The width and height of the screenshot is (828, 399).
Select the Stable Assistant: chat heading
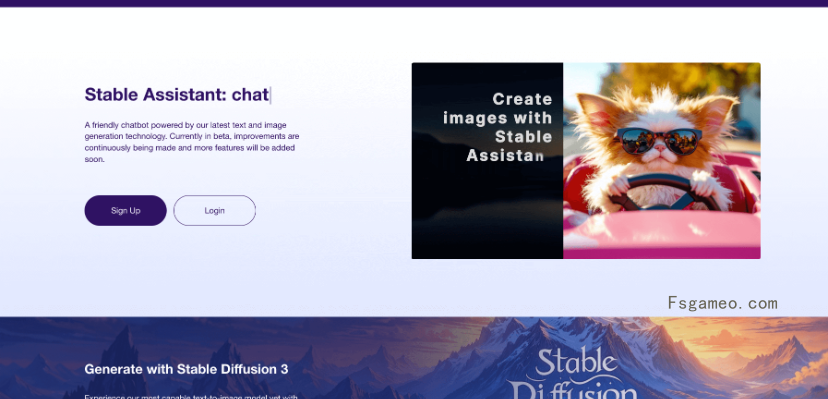177,95
